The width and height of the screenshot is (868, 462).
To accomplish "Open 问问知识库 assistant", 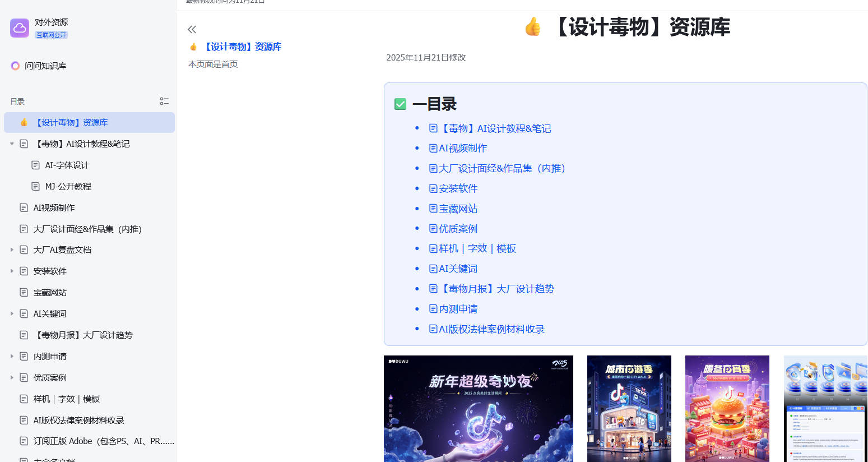I will pyautogui.click(x=39, y=66).
